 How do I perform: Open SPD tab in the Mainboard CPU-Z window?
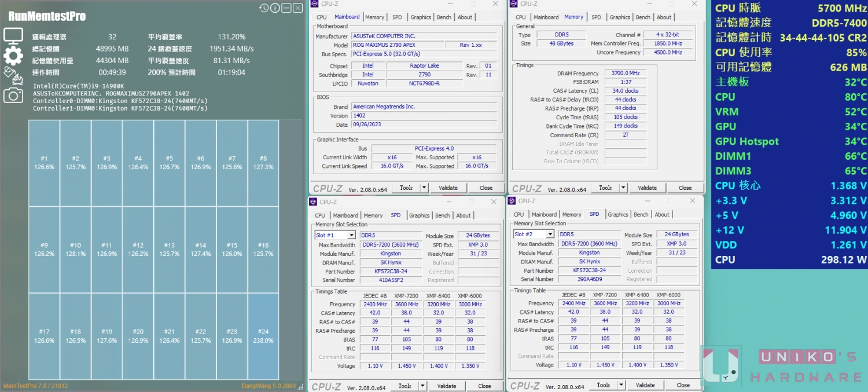397,17
